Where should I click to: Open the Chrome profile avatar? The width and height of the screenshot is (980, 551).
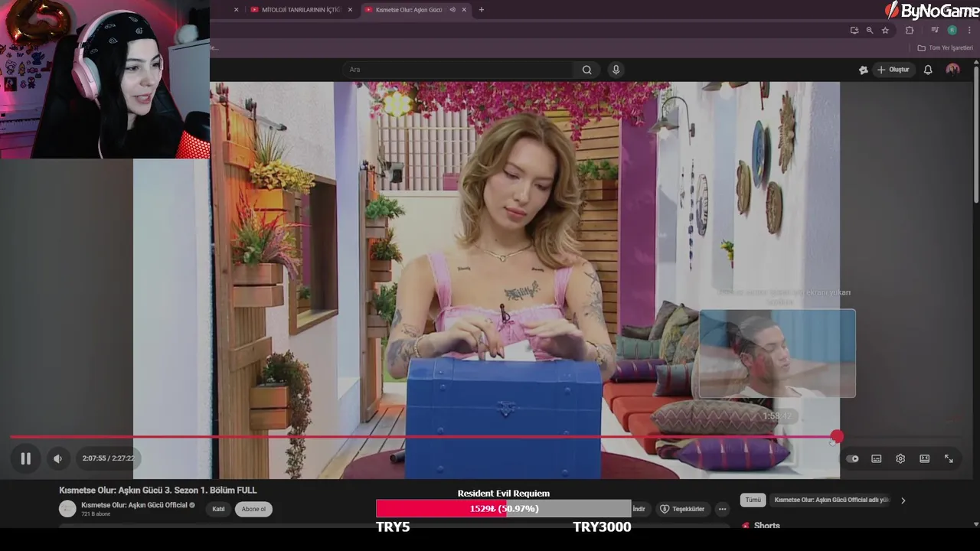[x=952, y=31]
